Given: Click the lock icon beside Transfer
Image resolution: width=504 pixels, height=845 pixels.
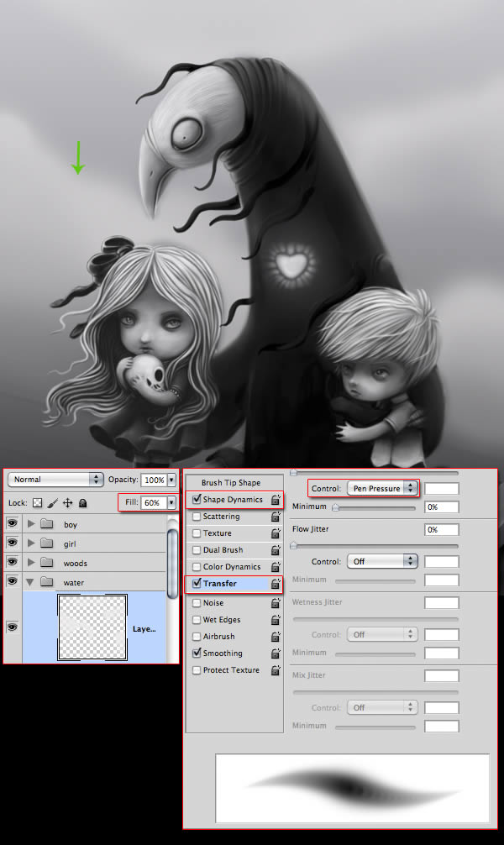Looking at the screenshot, I should pos(276,583).
